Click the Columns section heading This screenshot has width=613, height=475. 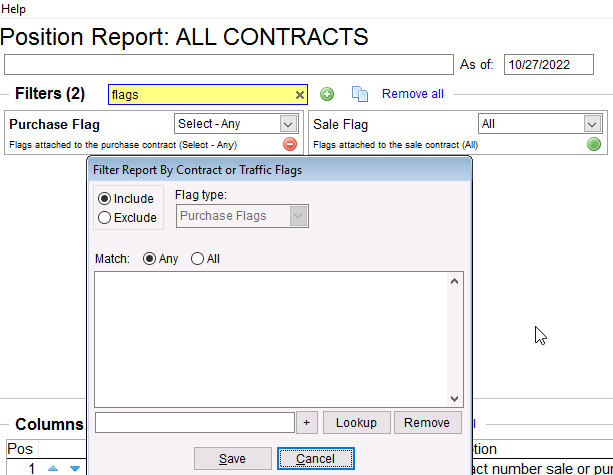point(49,424)
